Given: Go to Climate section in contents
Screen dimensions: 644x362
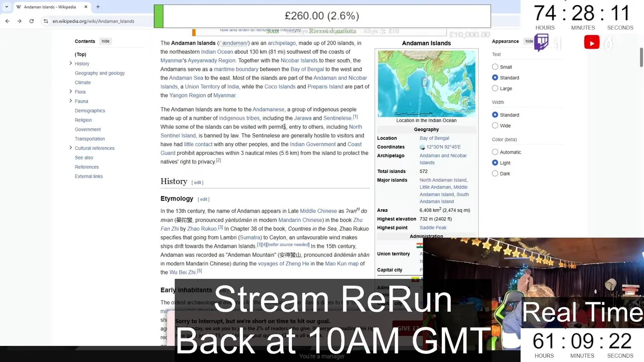Looking at the screenshot, I should (83, 82).
